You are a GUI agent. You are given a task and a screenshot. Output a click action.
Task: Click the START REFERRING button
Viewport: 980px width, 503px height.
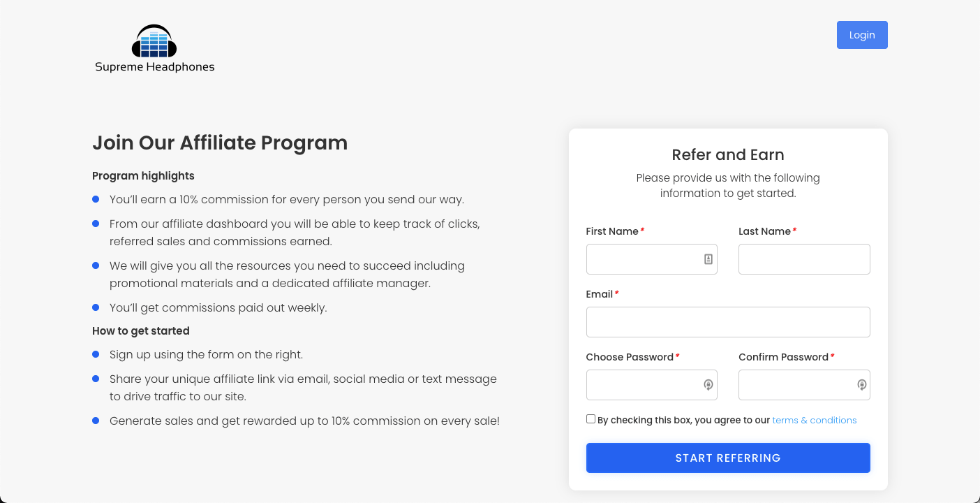pos(728,458)
